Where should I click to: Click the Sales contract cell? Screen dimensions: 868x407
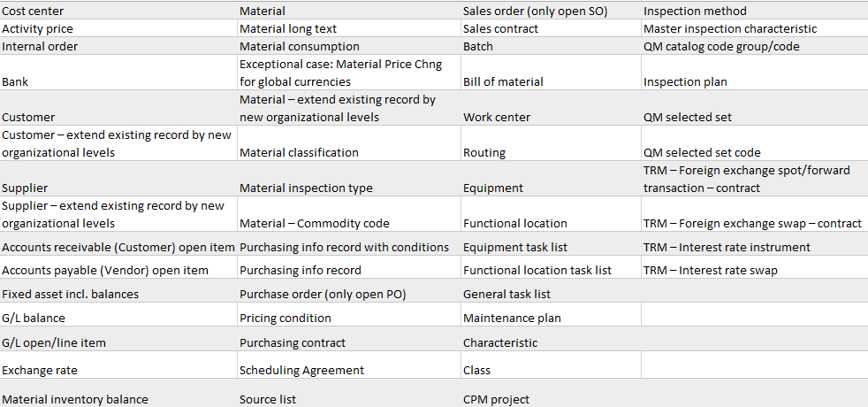click(x=500, y=28)
